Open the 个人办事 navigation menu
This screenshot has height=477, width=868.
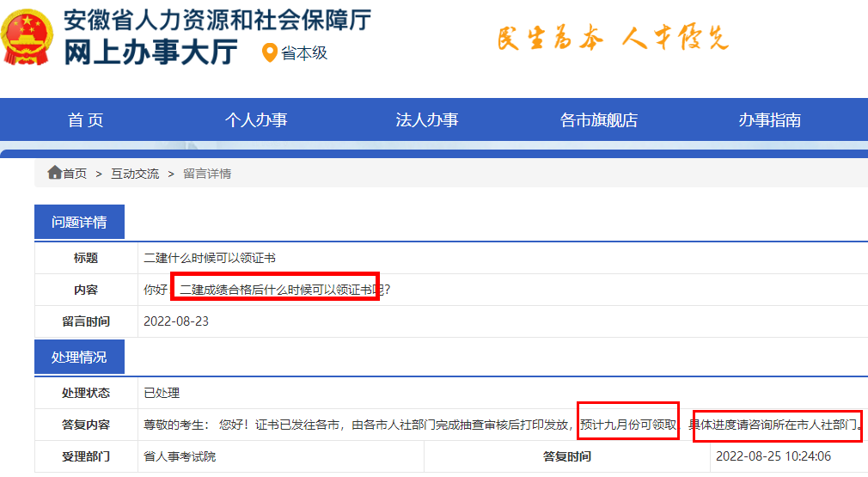[256, 120]
